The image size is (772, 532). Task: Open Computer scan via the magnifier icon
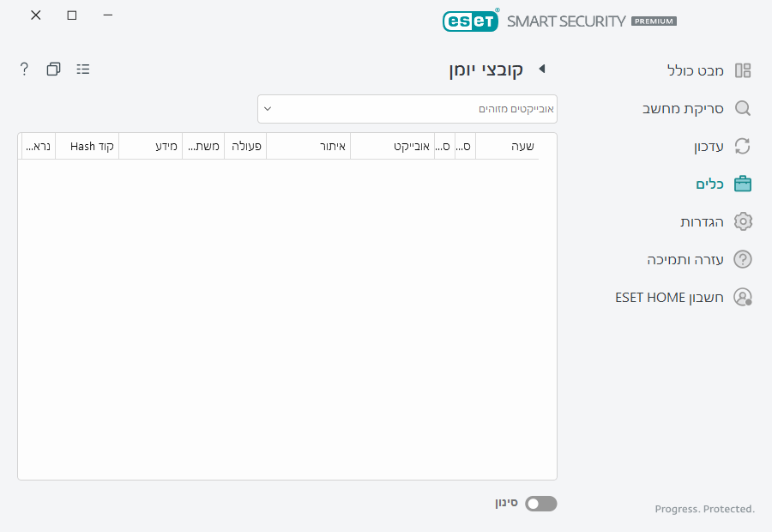(742, 108)
